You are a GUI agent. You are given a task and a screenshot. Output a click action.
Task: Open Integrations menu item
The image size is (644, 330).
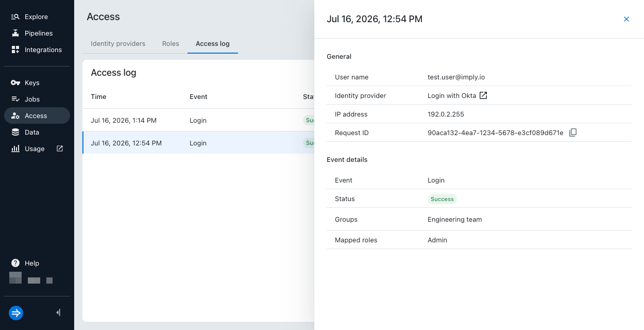[x=43, y=50]
